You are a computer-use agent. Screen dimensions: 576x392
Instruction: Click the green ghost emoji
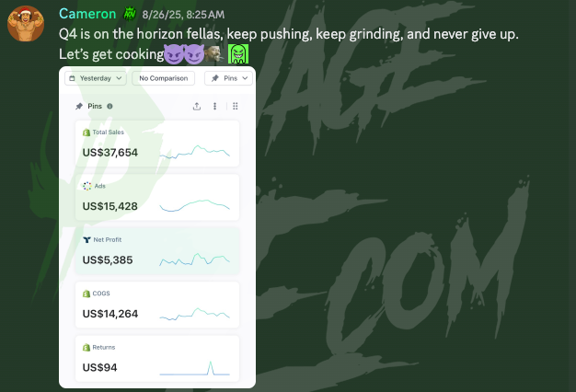point(237,55)
